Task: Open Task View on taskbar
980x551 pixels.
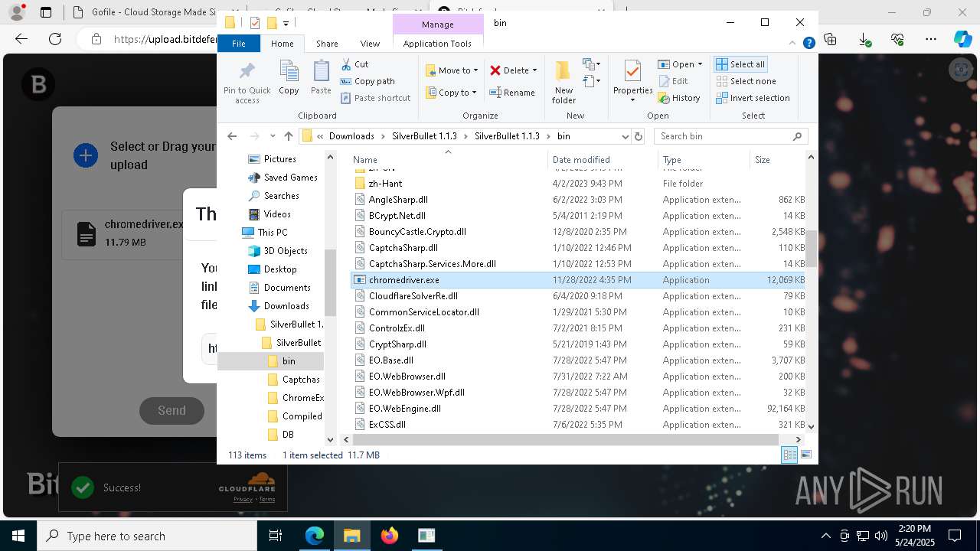Action: click(x=276, y=536)
